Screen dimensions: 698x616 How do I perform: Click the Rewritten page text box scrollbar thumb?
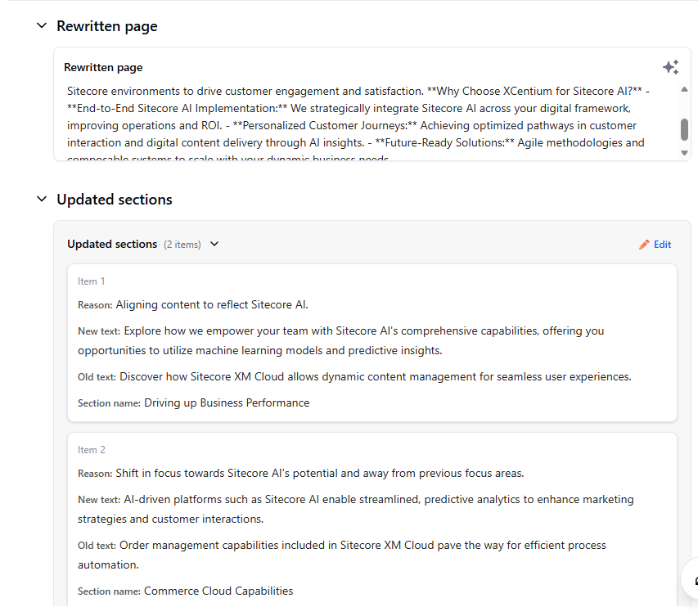pyautogui.click(x=684, y=129)
